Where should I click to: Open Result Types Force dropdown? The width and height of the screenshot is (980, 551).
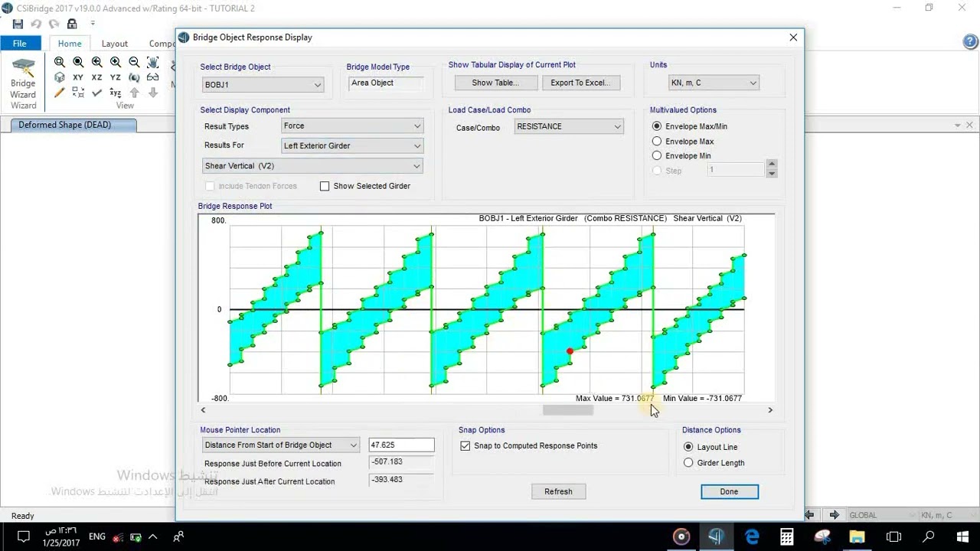tap(352, 126)
